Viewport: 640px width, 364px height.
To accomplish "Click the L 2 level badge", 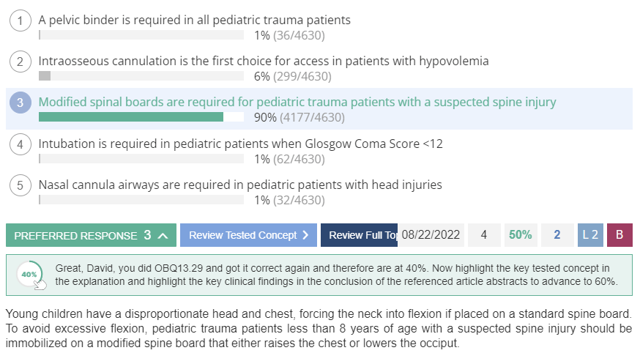I will pyautogui.click(x=590, y=235).
